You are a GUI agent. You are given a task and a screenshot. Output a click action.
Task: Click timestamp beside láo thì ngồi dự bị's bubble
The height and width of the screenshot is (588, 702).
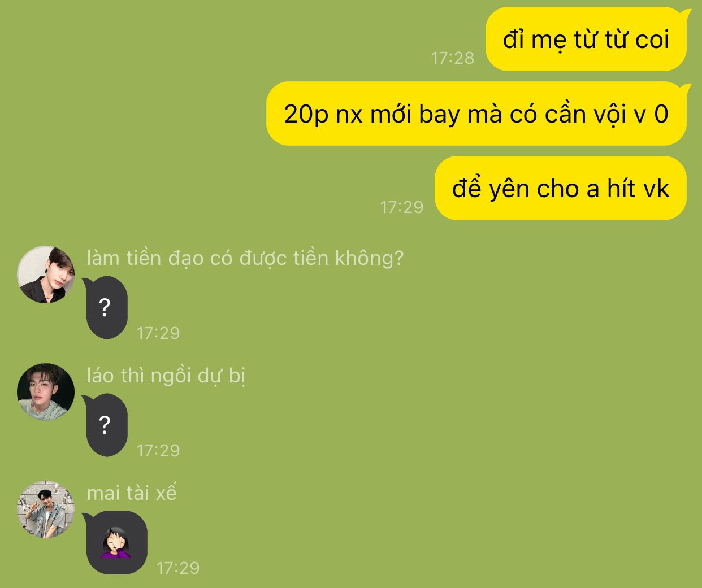coord(158,450)
